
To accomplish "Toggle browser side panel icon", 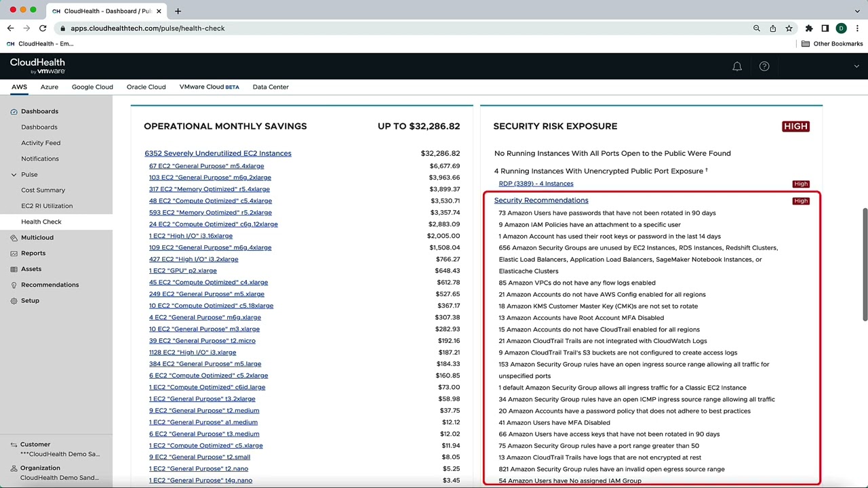I will tap(825, 28).
